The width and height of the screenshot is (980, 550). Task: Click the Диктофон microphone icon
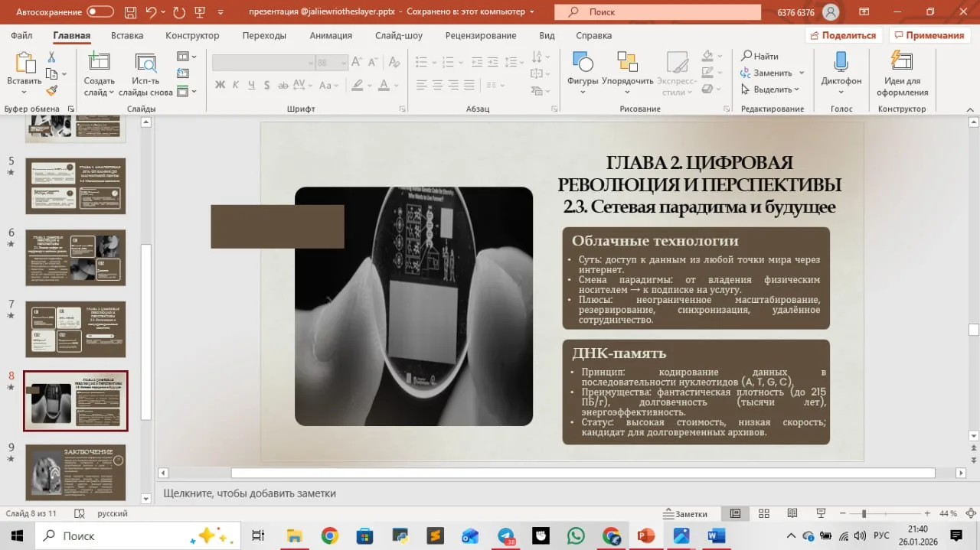click(841, 62)
